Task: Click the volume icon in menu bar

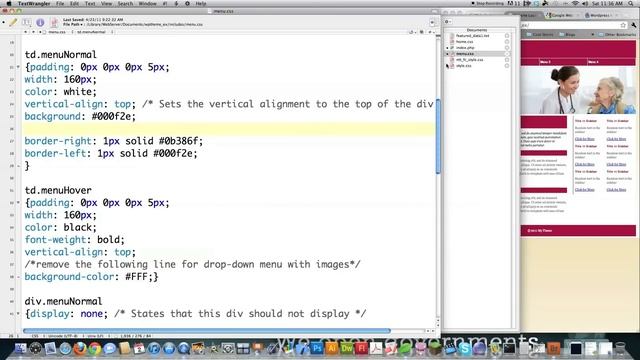Action: 586,3
